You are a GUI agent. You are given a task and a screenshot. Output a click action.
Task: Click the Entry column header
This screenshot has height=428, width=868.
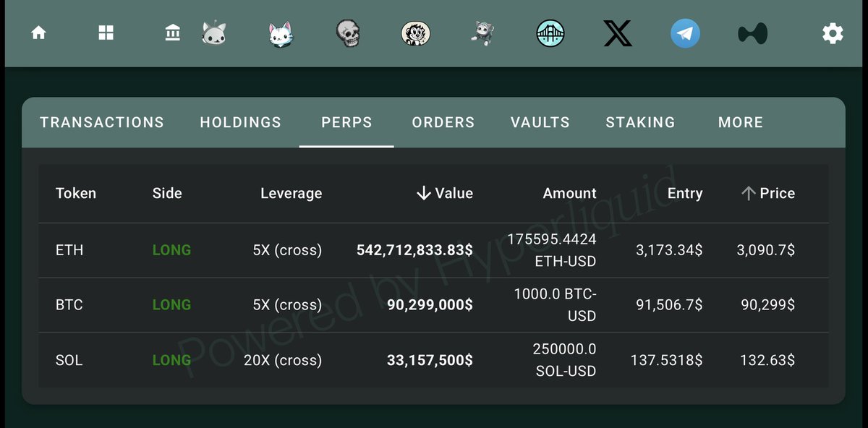pos(685,194)
